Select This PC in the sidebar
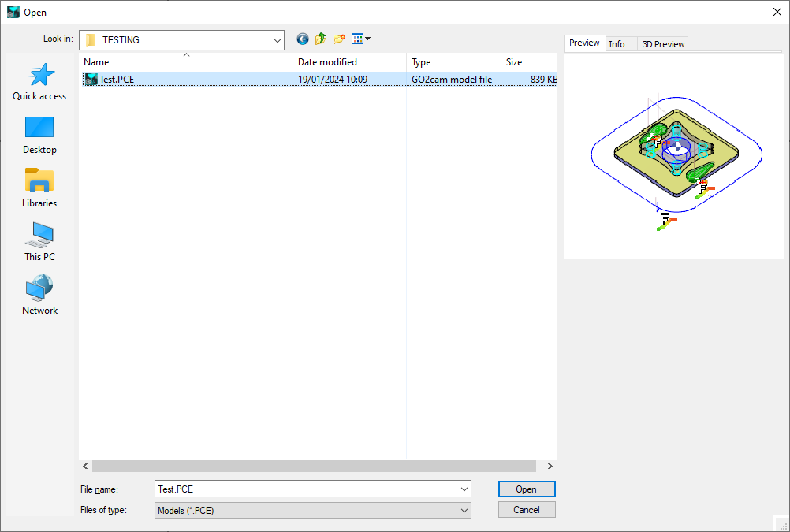The height and width of the screenshot is (532, 790). click(x=39, y=242)
